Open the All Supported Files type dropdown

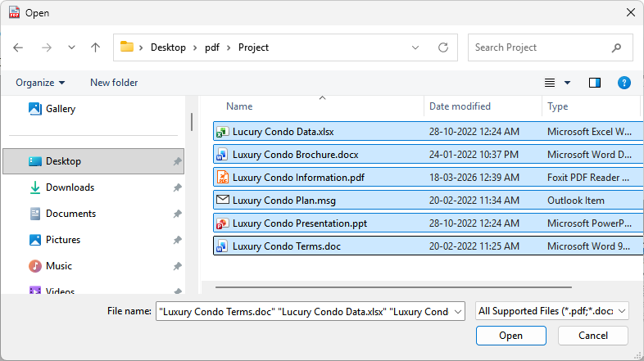pos(552,311)
